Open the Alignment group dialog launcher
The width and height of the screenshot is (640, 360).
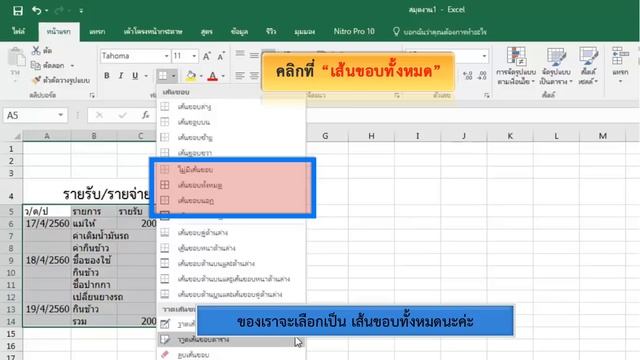click(397, 95)
